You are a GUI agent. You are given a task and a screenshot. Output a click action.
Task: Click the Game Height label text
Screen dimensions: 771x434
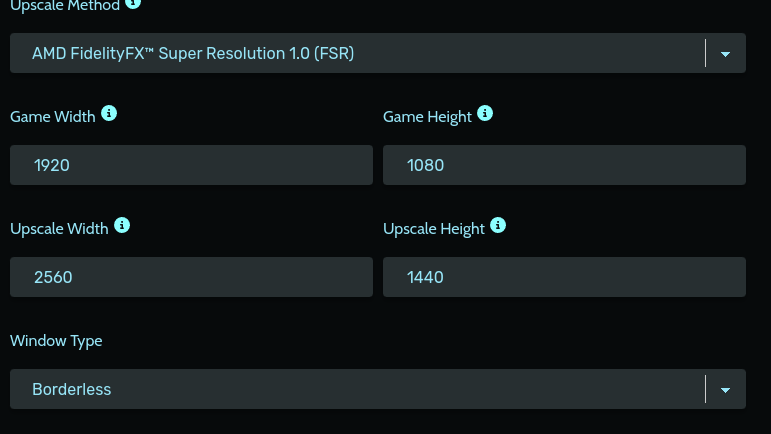click(x=427, y=117)
